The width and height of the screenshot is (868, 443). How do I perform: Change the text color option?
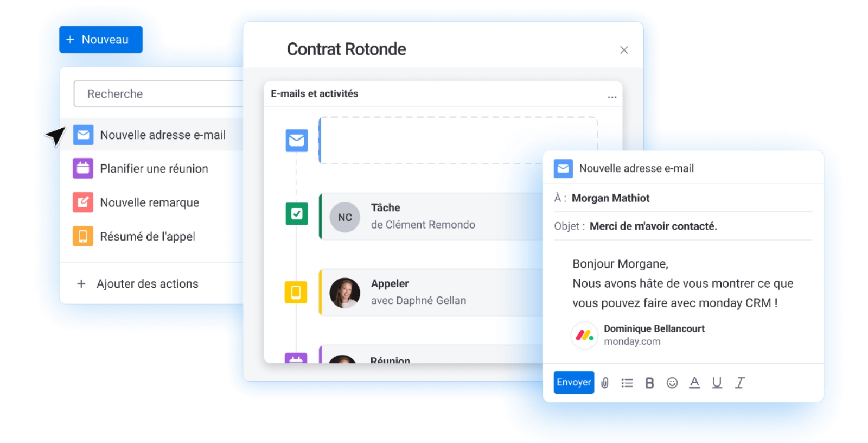tap(694, 383)
